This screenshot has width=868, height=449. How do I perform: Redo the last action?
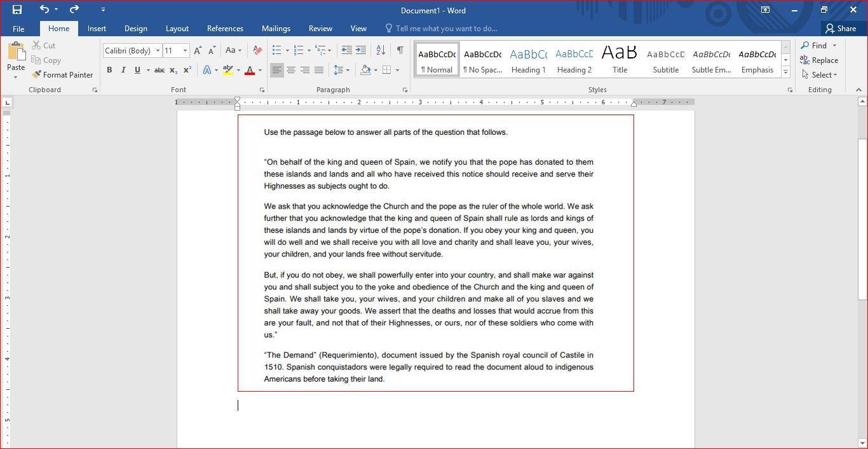(74, 10)
